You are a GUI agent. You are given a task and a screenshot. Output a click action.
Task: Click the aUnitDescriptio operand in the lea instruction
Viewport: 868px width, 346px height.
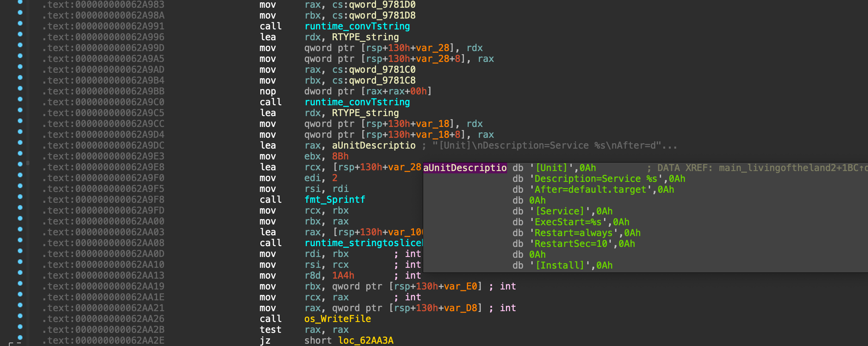click(x=374, y=146)
